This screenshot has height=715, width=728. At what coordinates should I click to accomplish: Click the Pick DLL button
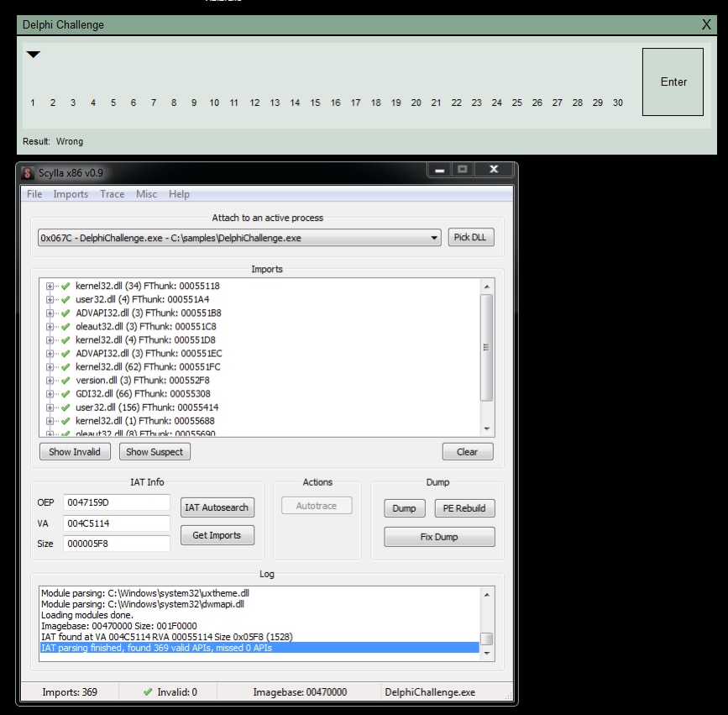(470, 238)
